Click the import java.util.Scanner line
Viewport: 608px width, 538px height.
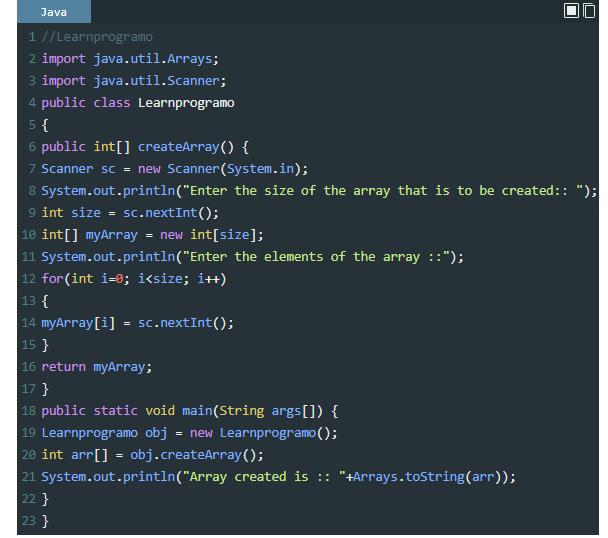134,81
